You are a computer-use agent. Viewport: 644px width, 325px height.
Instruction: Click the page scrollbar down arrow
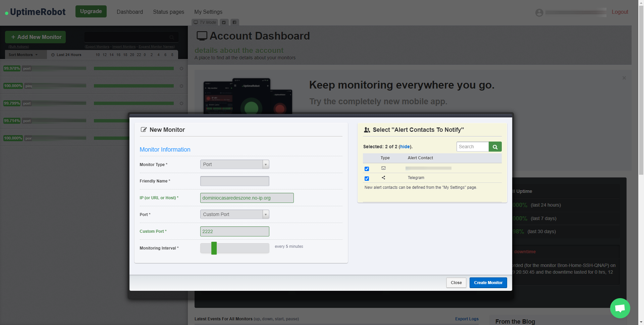[641, 322]
